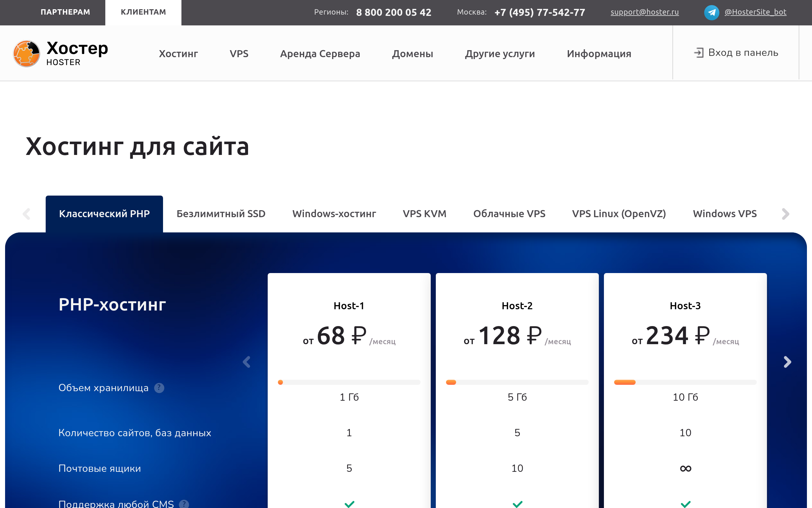Viewport: 812px width, 508px height.
Task: Click the login arrow icon next to Вход в панель
Action: point(698,53)
